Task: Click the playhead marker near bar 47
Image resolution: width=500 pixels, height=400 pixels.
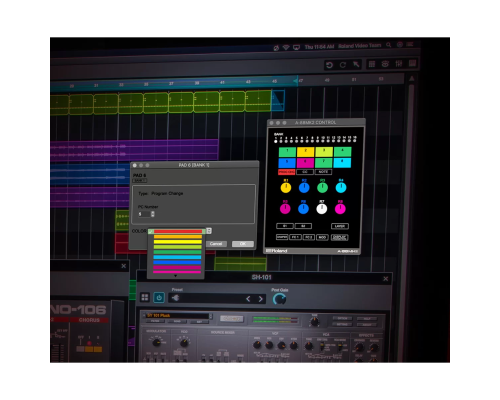Action: coord(296,81)
